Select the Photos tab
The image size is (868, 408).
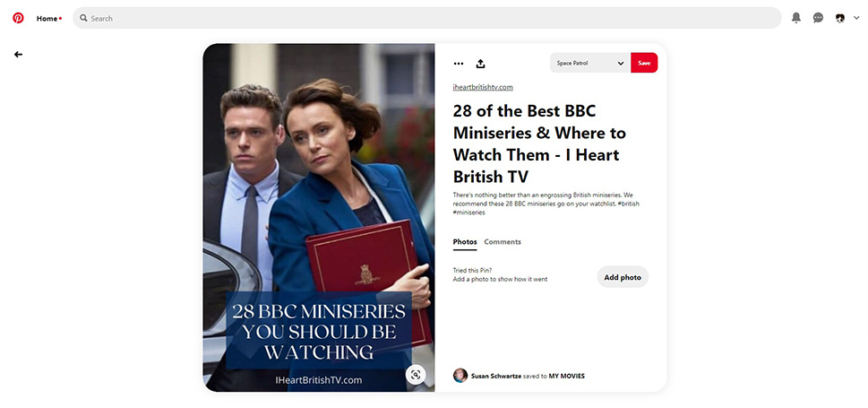[x=465, y=242]
